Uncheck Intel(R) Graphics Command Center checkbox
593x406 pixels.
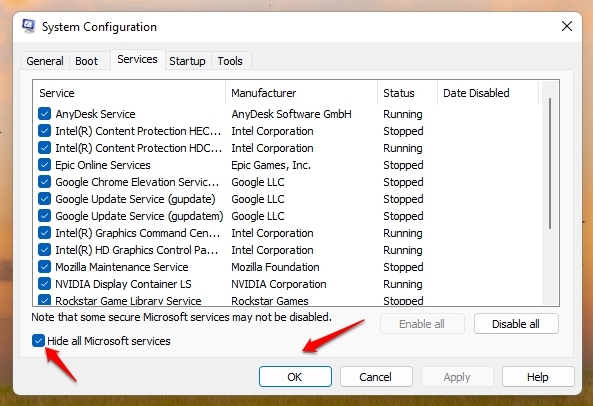tap(44, 233)
